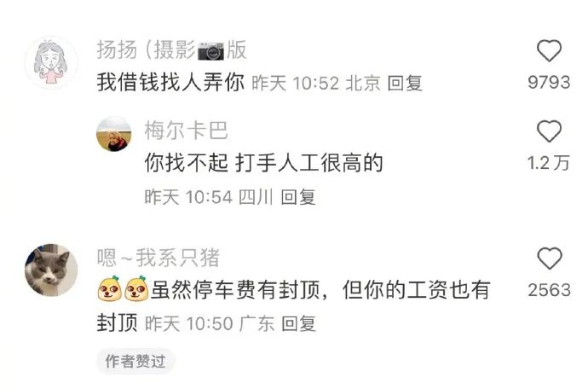
Task: Tap the camera emoji in 扬扬's name
Action: click(210, 51)
